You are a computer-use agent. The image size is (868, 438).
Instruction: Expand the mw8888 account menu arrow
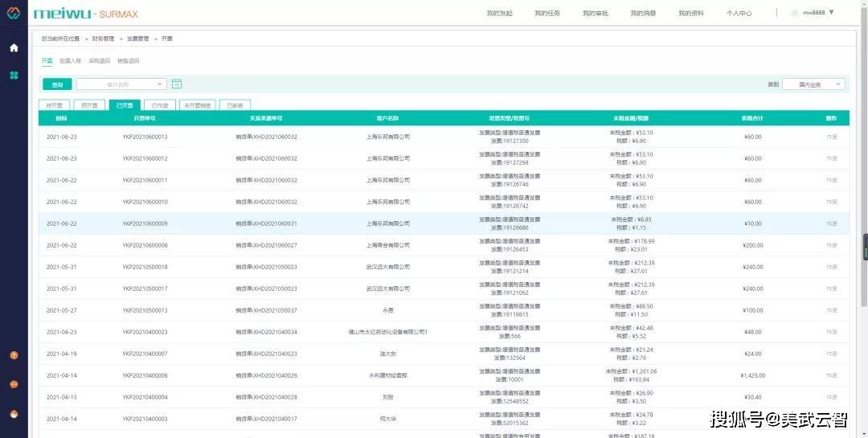tap(831, 13)
